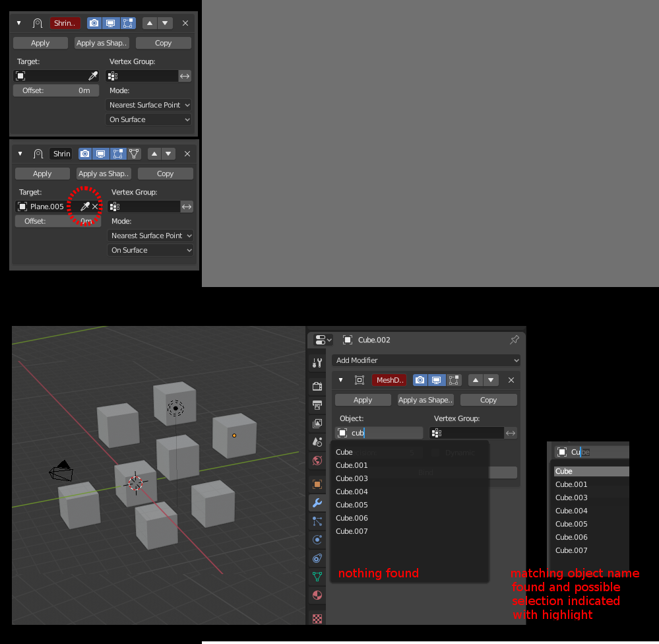Screen dimensions: 659x644
Task: Invert vertex group in the Plane.005 Shrinkwrap panel
Action: point(187,207)
